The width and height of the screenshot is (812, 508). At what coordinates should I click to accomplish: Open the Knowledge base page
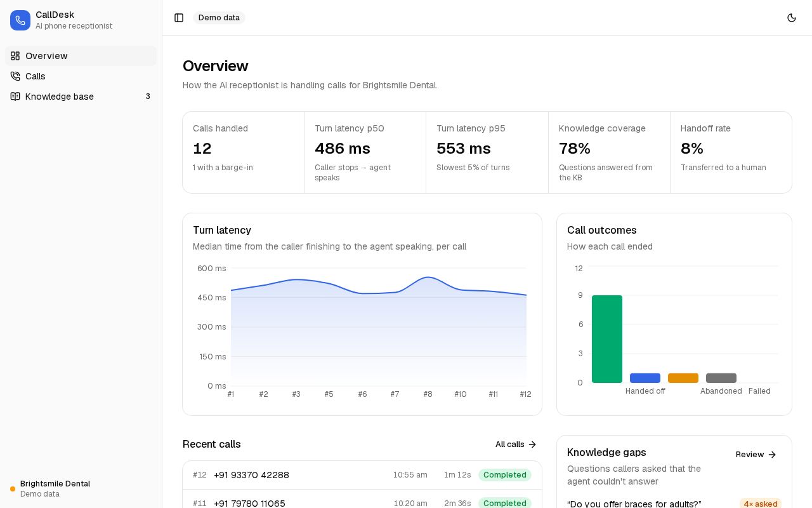click(x=81, y=97)
